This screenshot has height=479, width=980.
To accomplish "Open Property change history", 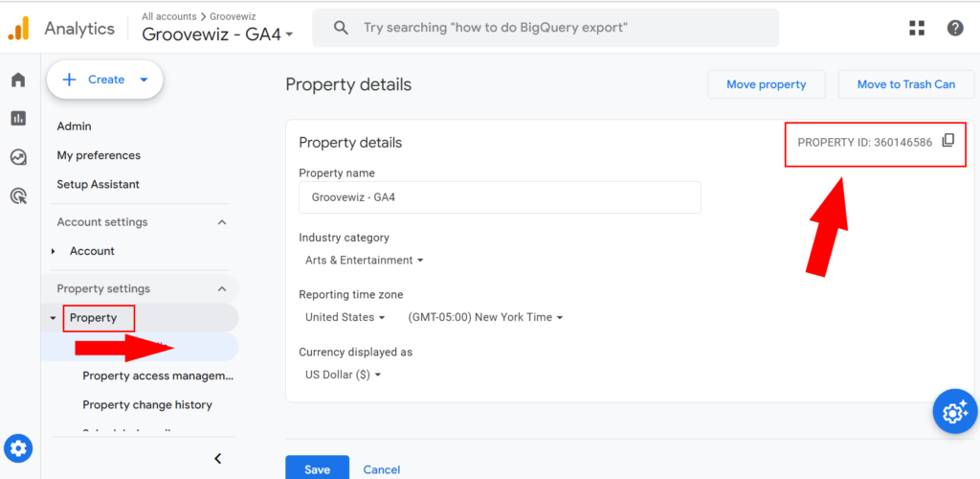I will (147, 404).
